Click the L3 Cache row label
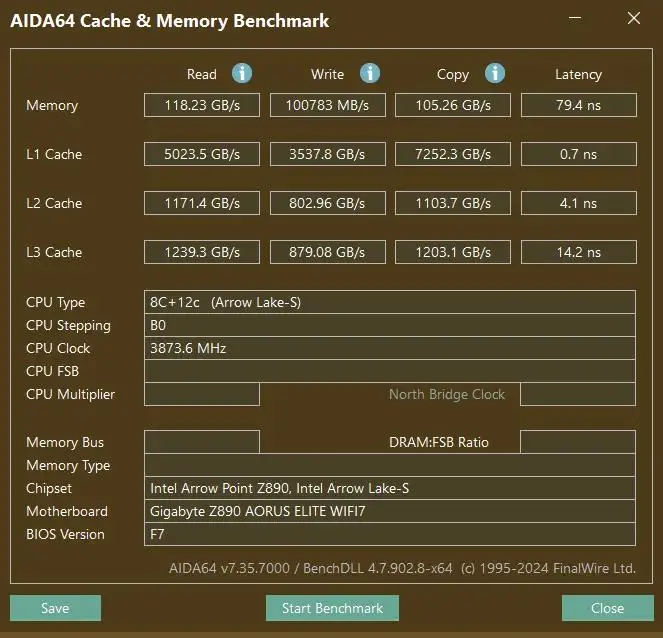 [x=54, y=252]
